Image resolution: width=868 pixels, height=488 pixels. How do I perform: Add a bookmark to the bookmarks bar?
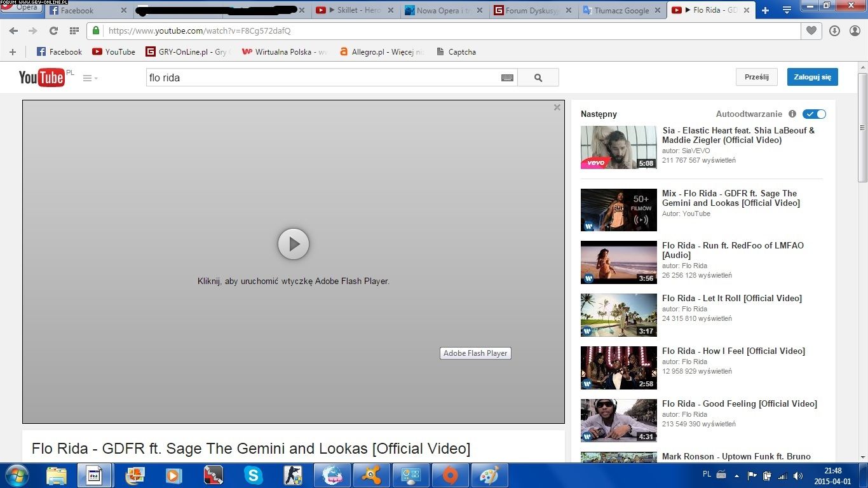(12, 52)
